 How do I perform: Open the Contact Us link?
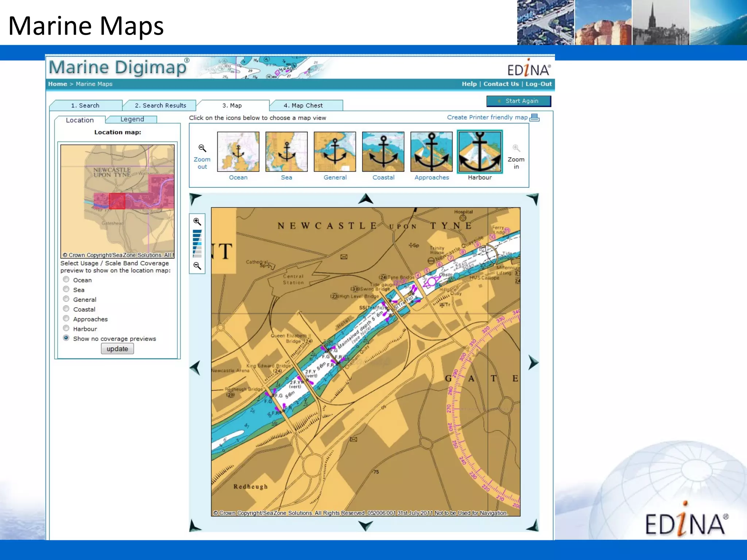(x=501, y=84)
